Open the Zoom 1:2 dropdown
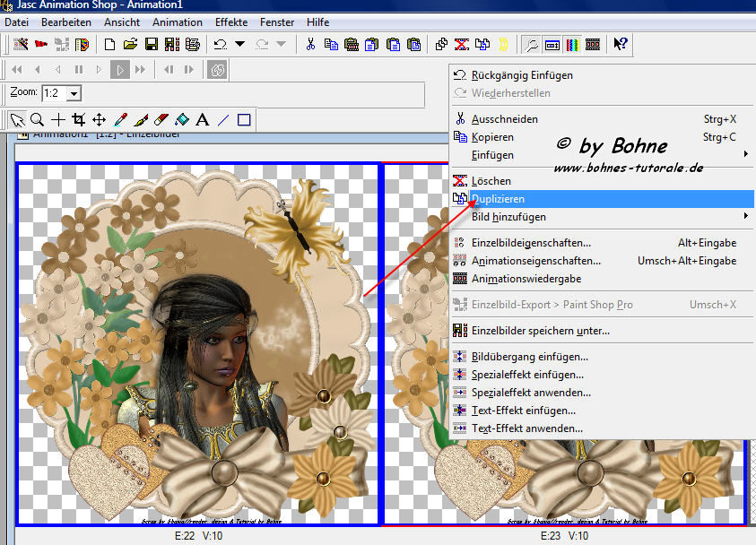756x545 pixels. pyautogui.click(x=74, y=93)
